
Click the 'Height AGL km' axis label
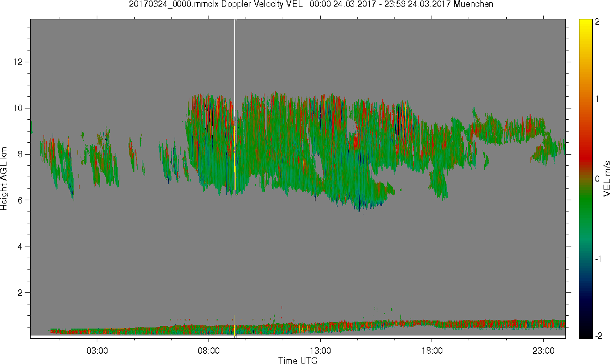pyautogui.click(x=4, y=178)
